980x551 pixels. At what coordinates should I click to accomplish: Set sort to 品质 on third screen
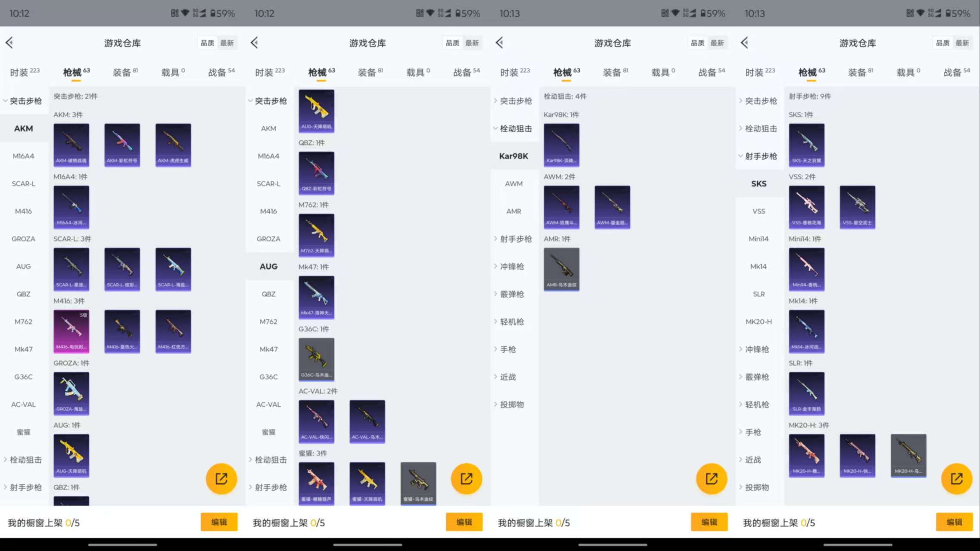pyautogui.click(x=697, y=43)
